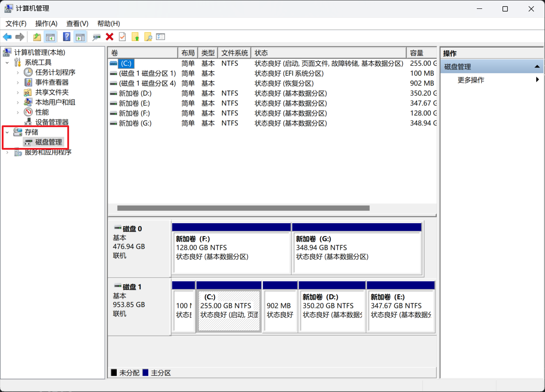
Task: Select 磁盘管理 in the tree
Action: click(x=49, y=142)
